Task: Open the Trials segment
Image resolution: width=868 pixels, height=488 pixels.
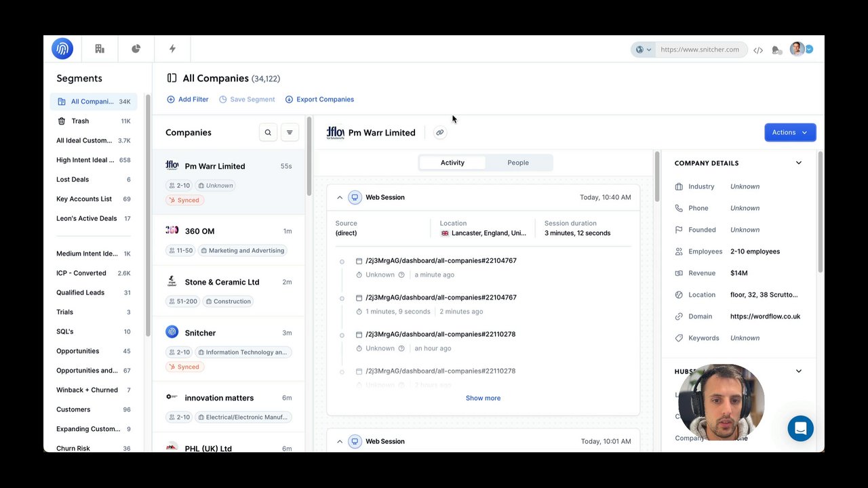Action: (x=94, y=312)
